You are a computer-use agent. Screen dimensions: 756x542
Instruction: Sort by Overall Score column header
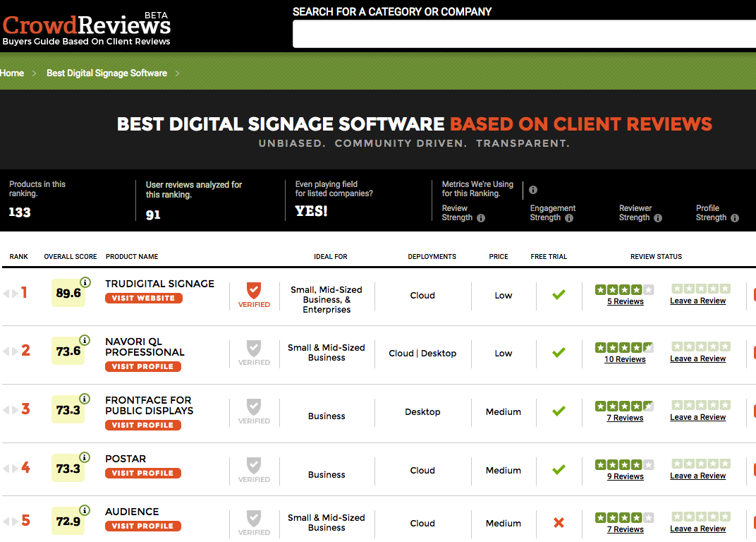coord(71,257)
